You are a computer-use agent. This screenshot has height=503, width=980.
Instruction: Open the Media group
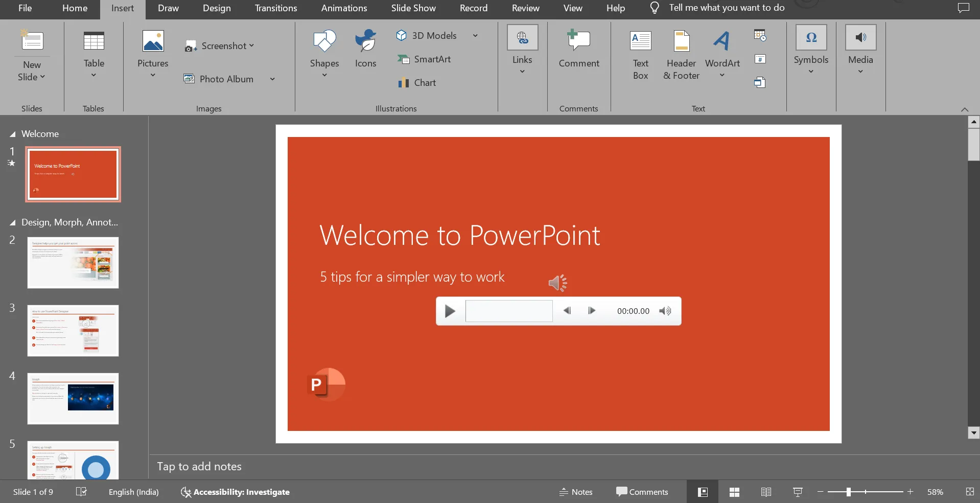tap(860, 50)
